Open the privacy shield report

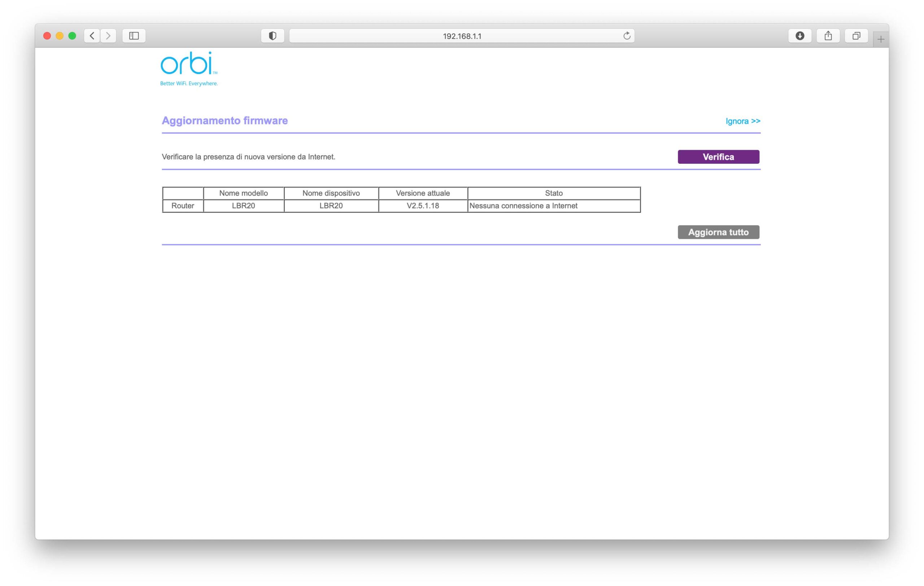coord(273,36)
